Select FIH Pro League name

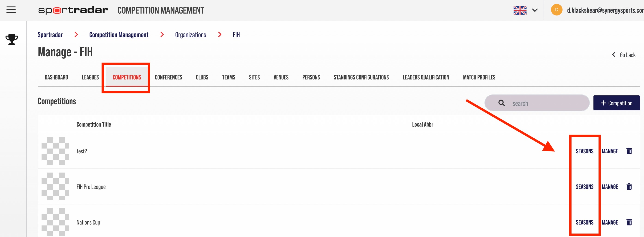tap(91, 187)
